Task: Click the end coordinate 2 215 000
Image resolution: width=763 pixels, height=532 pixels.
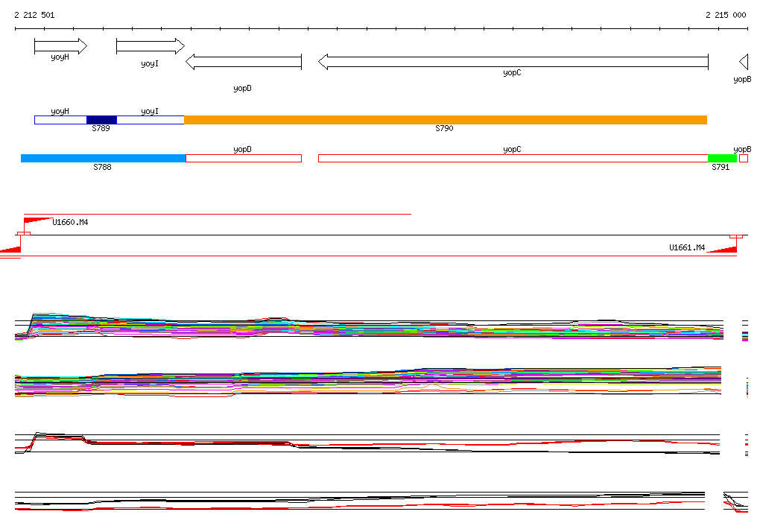Action: pyautogui.click(x=725, y=15)
